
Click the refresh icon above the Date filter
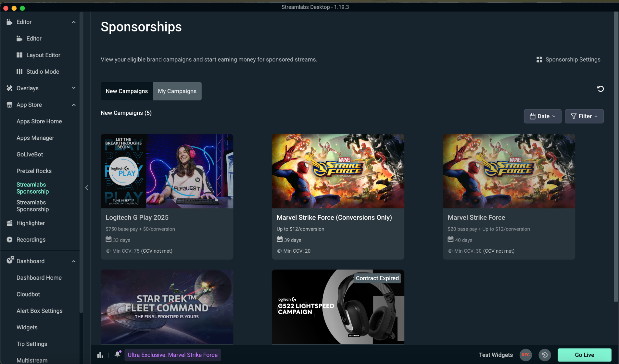pos(601,89)
